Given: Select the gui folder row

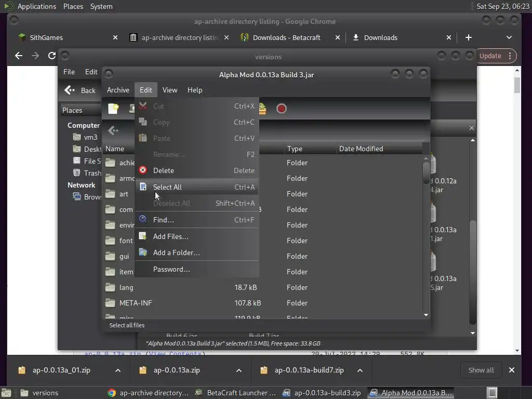Looking at the screenshot, I should [263, 257].
